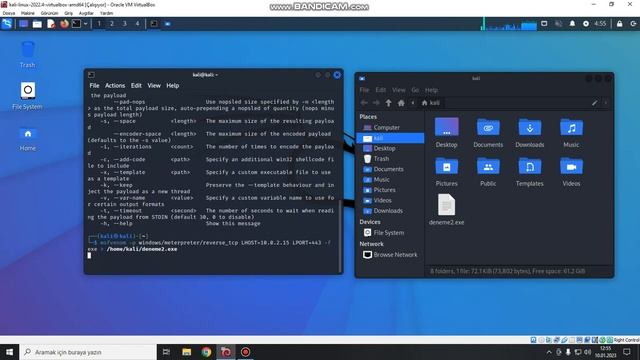Select Public folder in file view
Viewport: 640px width, 360px height.
tap(488, 171)
